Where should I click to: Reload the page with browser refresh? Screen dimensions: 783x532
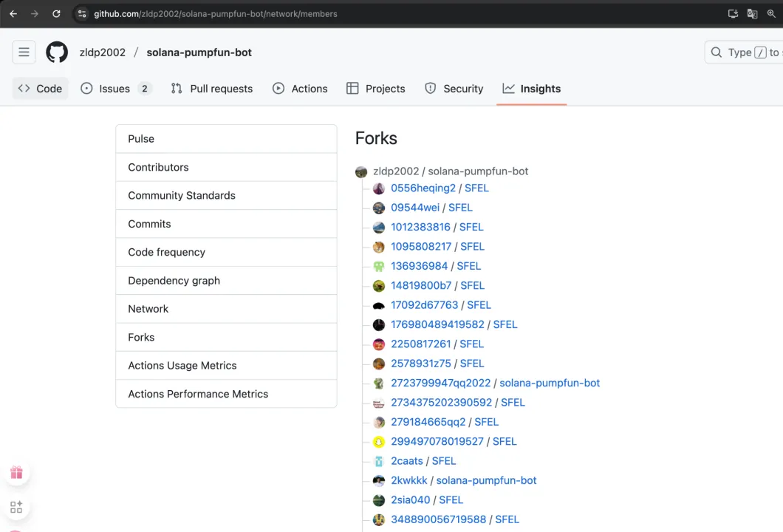coord(56,13)
